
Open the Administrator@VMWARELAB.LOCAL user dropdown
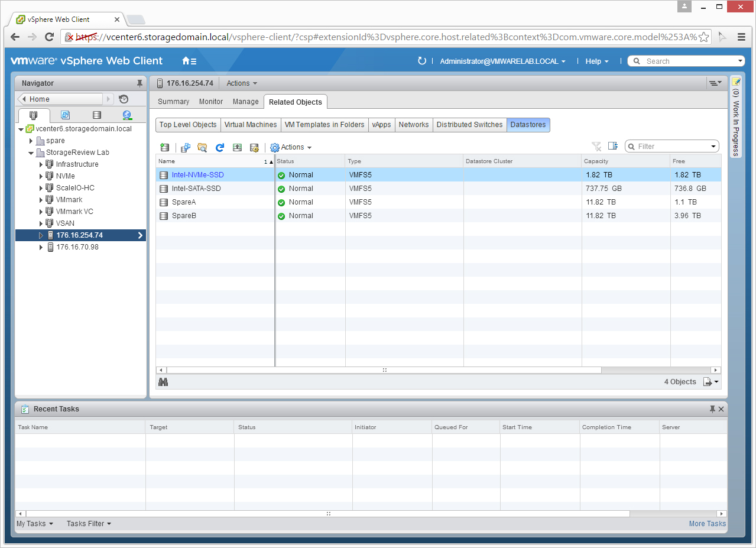[x=502, y=61]
